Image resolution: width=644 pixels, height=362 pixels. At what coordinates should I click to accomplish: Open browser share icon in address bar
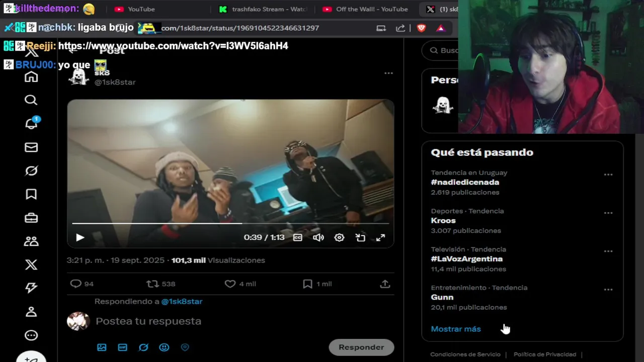pos(401,28)
